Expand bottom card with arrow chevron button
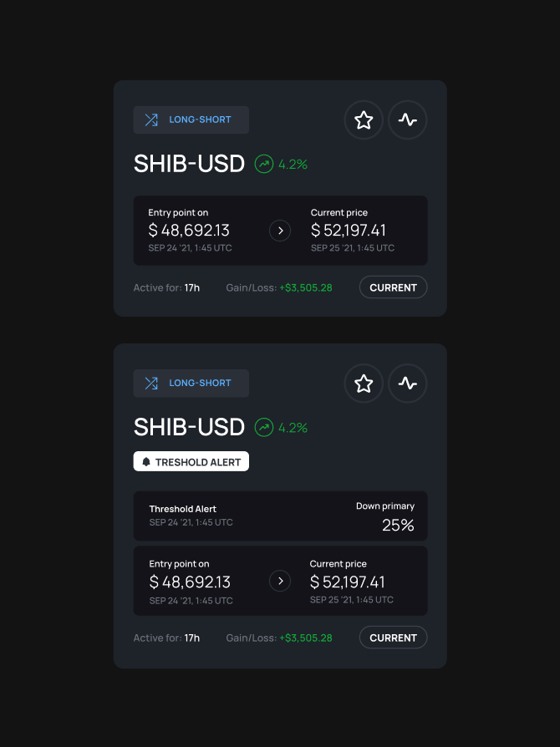 pyautogui.click(x=280, y=581)
